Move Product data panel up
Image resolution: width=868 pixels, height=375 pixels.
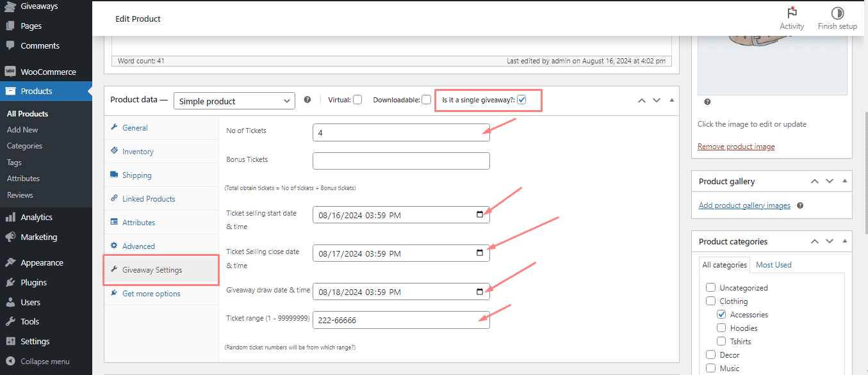(x=642, y=100)
